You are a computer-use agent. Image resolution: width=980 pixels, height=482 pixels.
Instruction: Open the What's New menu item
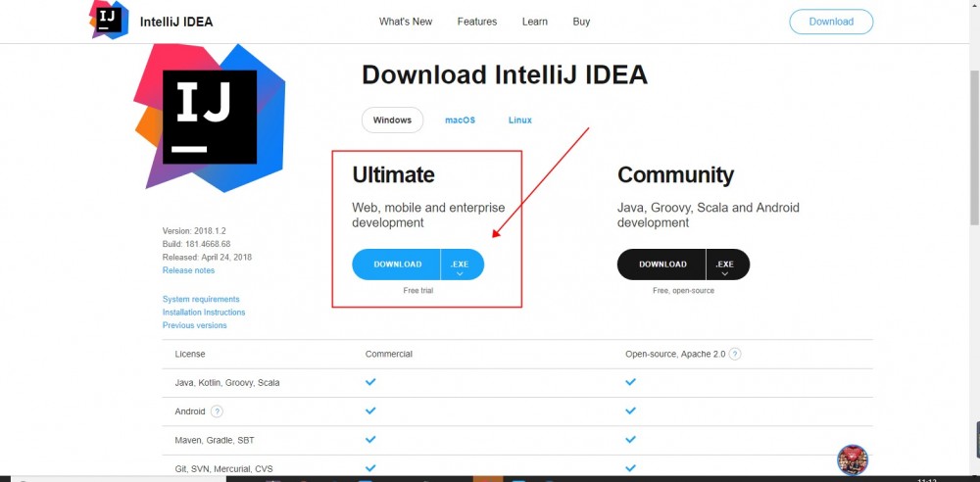(x=406, y=22)
